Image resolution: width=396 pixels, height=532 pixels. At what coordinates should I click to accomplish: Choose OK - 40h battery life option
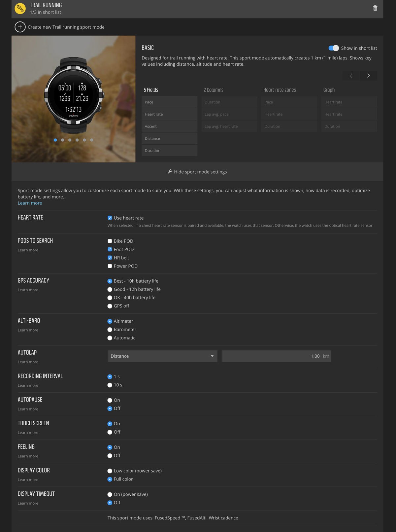tap(110, 298)
